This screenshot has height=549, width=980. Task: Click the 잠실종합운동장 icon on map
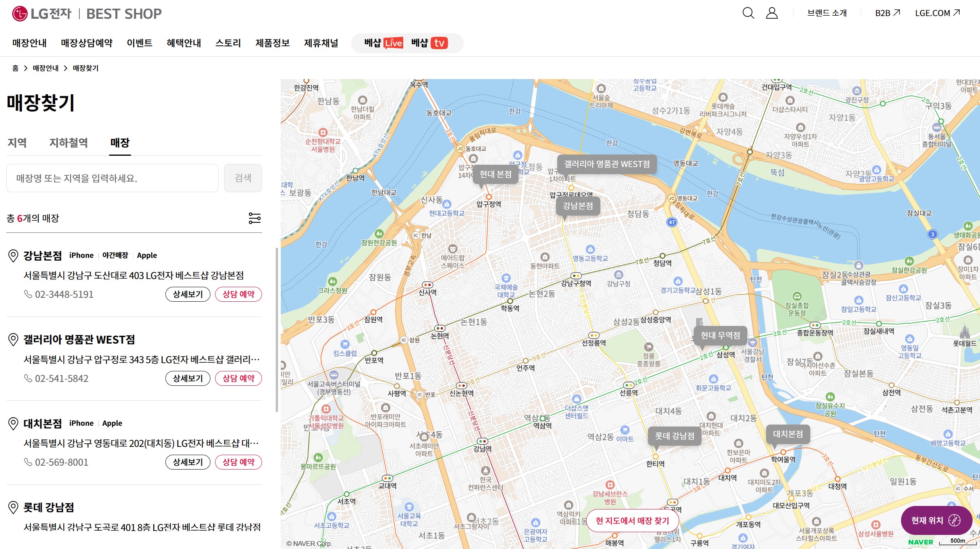797,296
